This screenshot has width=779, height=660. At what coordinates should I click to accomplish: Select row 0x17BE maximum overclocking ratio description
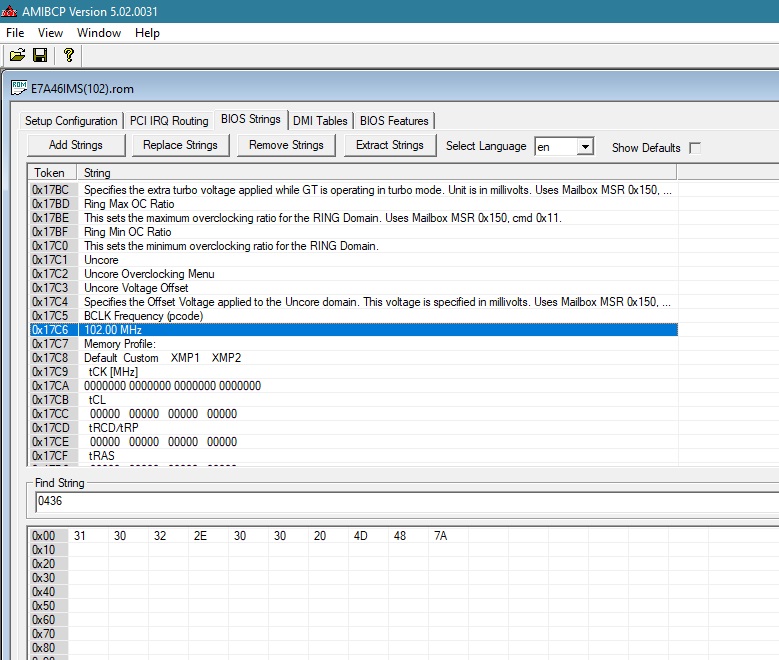point(353,218)
